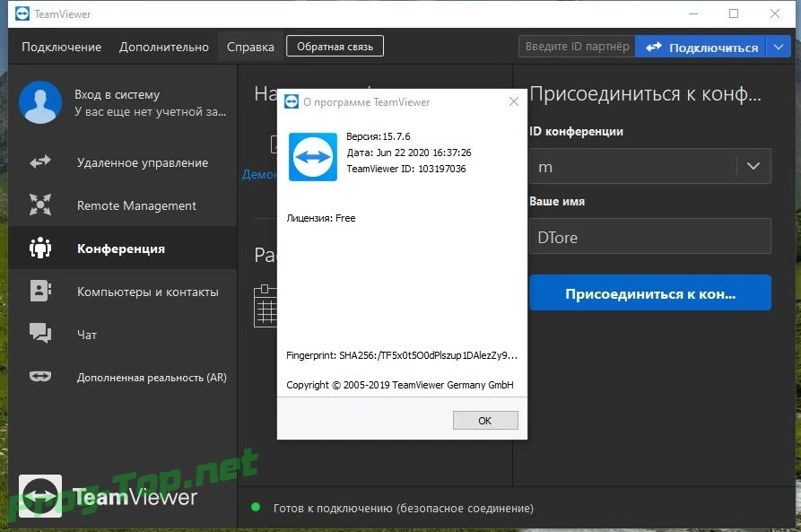Click the calendar schedule icon behind dialog
The width and height of the screenshot is (801, 532).
tap(266, 306)
